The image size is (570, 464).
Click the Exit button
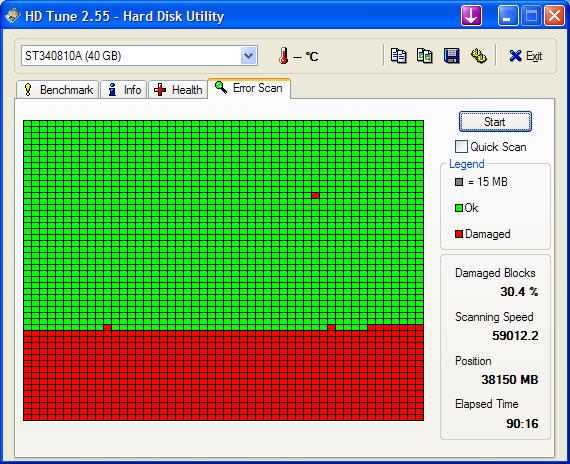[526, 56]
